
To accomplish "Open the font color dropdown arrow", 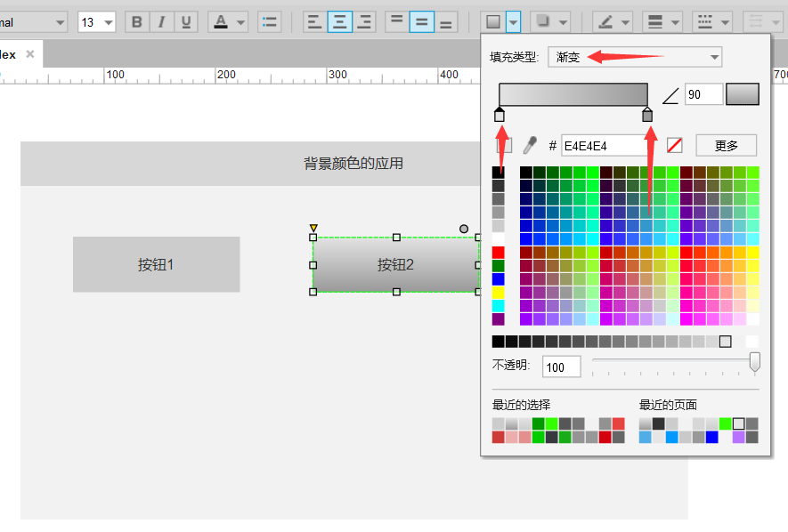I will (240, 22).
